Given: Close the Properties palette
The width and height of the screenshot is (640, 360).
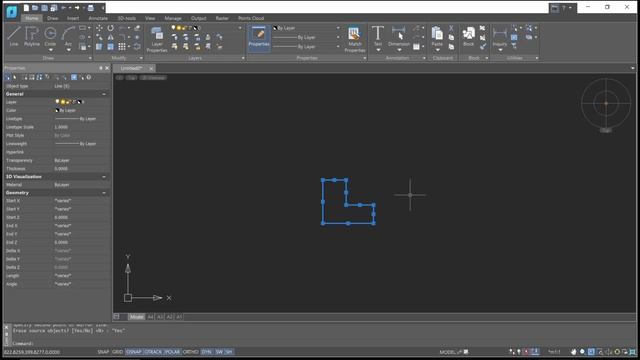Looking at the screenshot, I should 107,68.
